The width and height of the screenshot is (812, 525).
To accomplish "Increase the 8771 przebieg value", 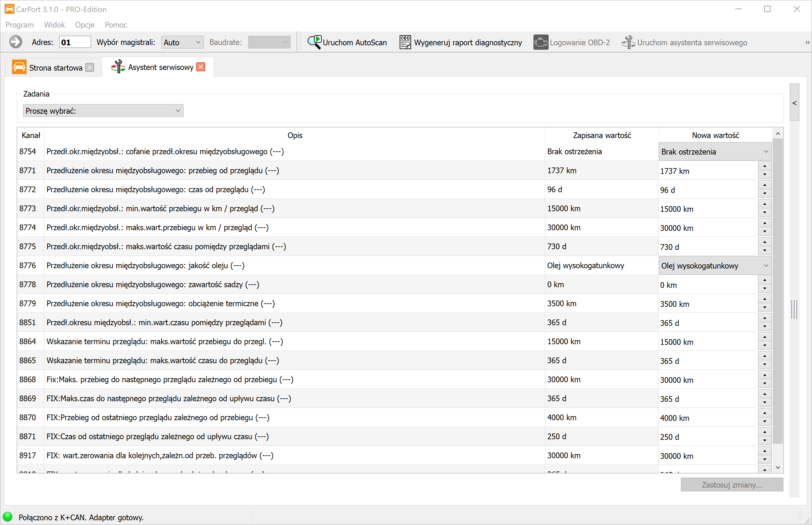I will pyautogui.click(x=764, y=166).
